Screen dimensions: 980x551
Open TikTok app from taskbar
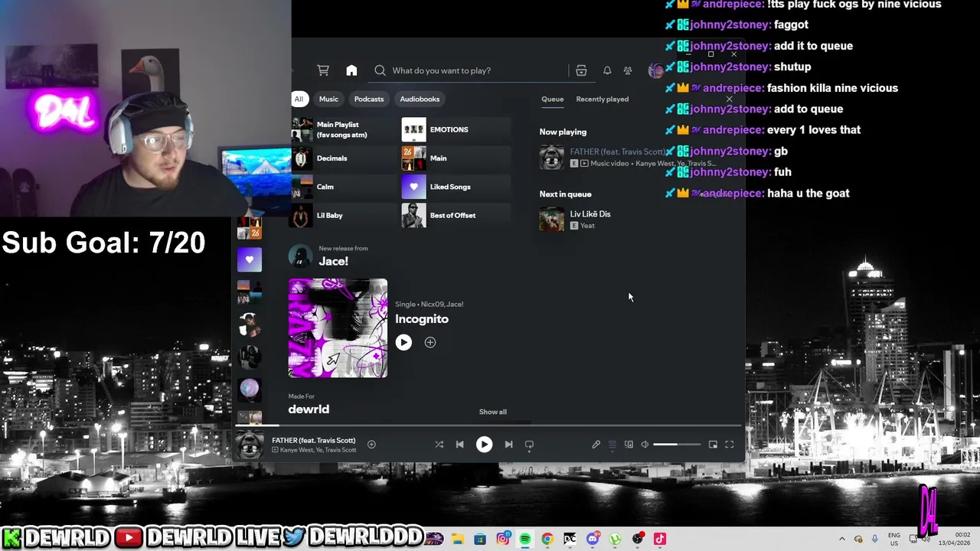pyautogui.click(x=660, y=539)
